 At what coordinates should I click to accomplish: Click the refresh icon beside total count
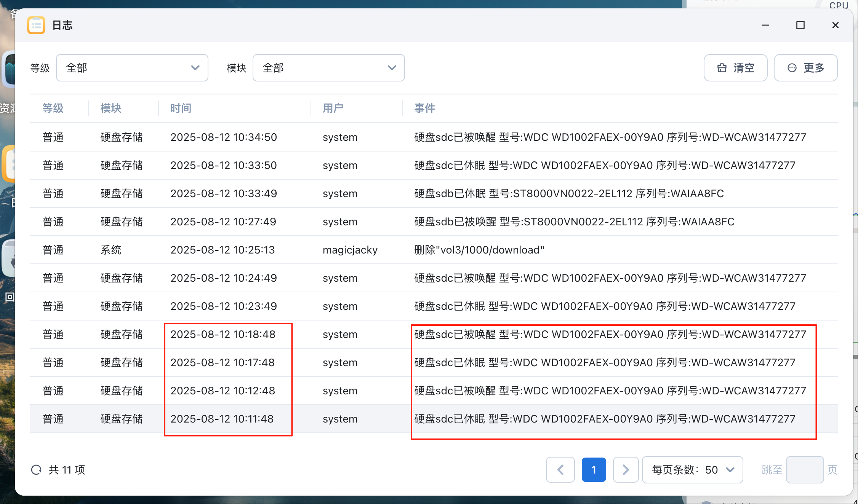(x=36, y=470)
